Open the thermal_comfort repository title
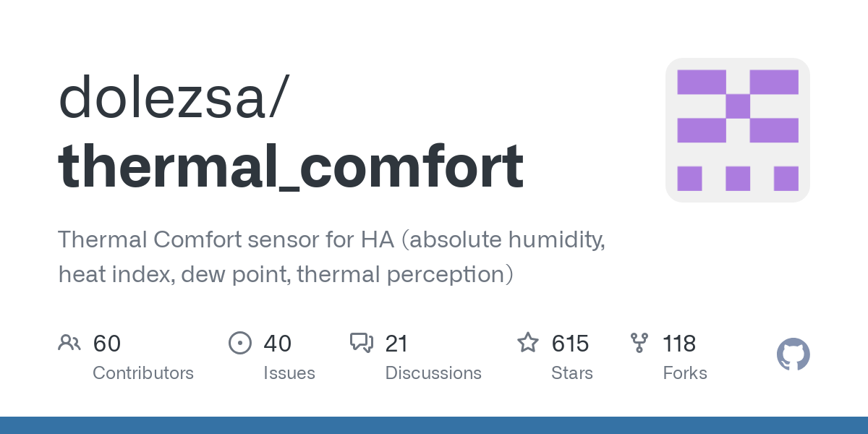 coord(291,166)
